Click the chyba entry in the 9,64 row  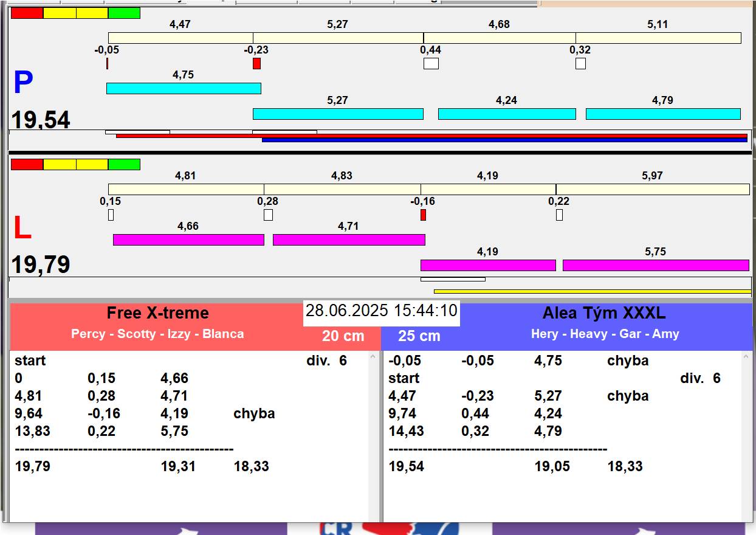tap(254, 413)
